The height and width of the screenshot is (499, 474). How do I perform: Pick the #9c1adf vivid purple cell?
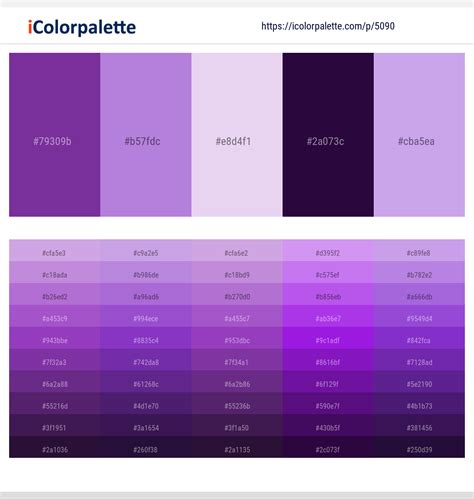click(x=328, y=338)
